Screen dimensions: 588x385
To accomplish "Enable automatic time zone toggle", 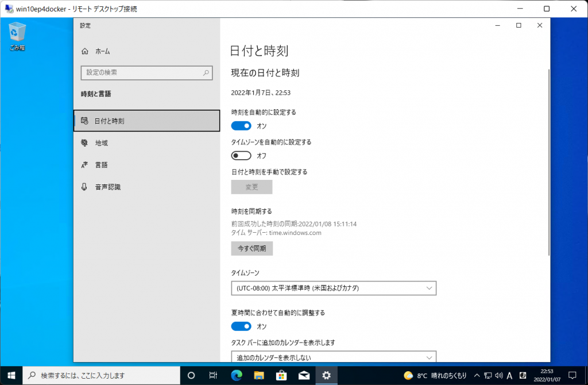I will point(241,156).
